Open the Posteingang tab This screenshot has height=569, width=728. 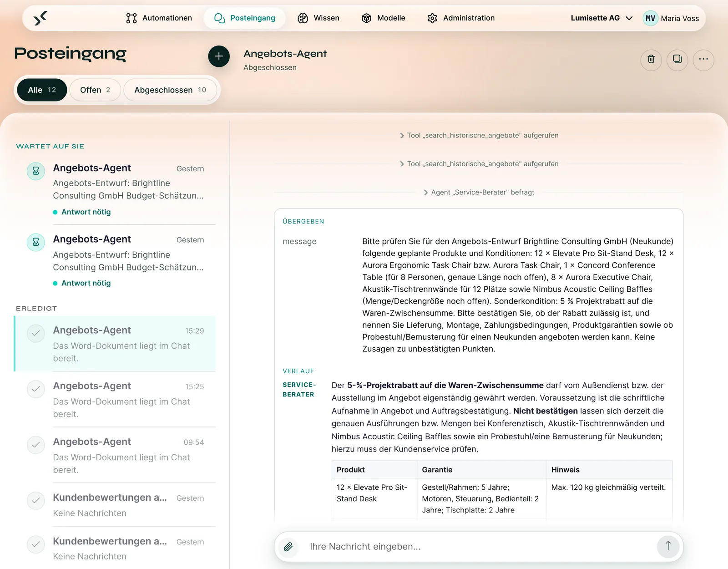click(x=245, y=18)
